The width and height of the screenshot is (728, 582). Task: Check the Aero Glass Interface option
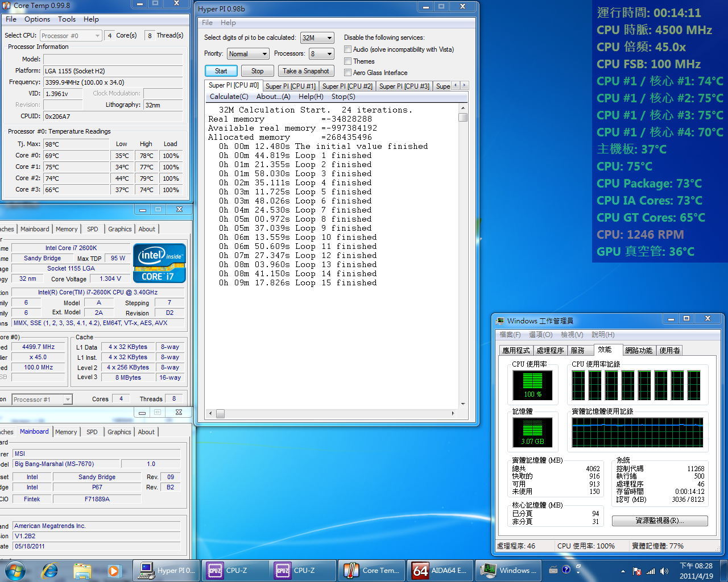(x=348, y=72)
